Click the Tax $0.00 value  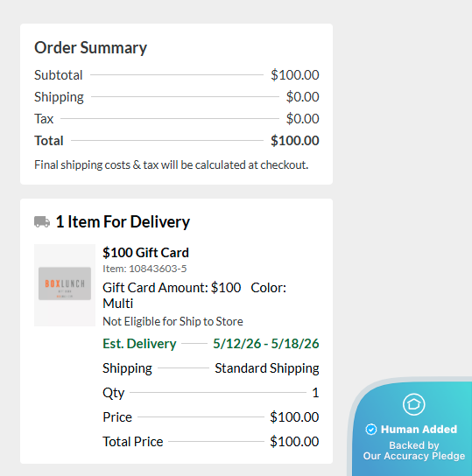302,119
